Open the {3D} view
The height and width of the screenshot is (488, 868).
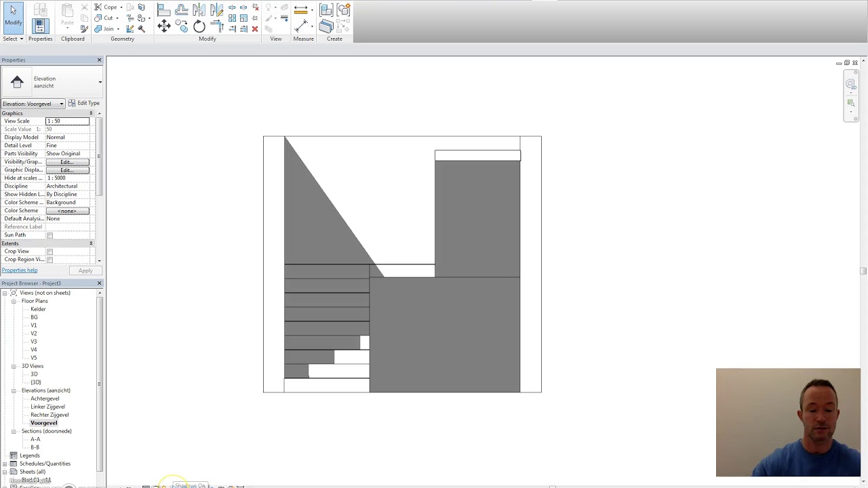point(36,382)
